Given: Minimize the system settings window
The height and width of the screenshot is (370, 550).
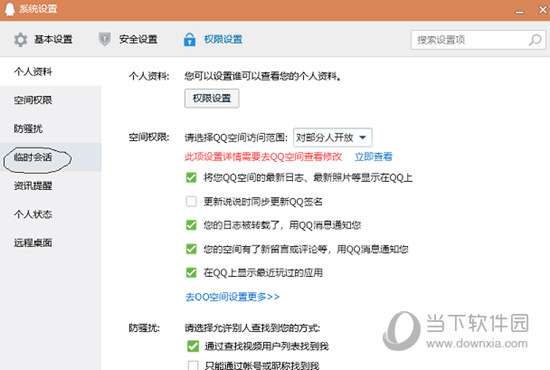Looking at the screenshot, I should pyautogui.click(x=520, y=11).
